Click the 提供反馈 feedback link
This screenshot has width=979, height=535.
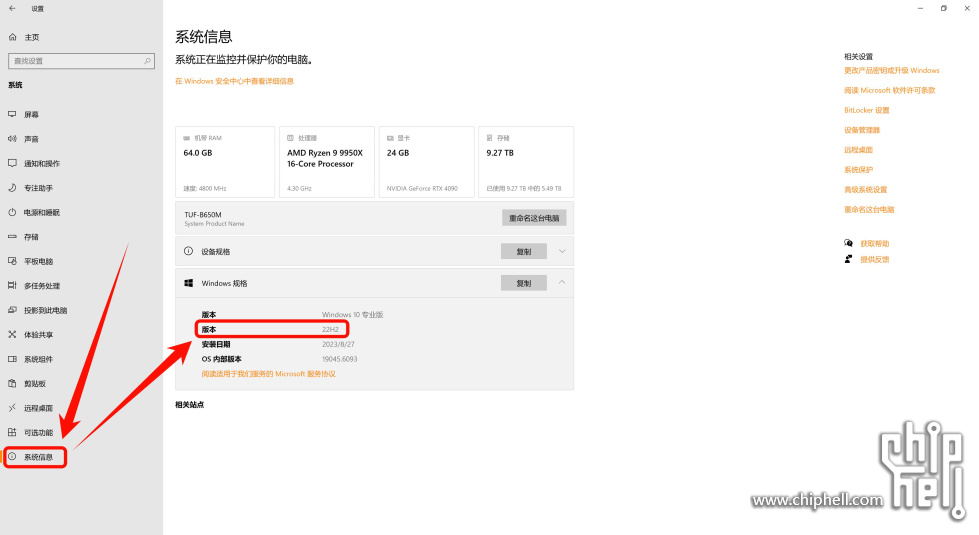[x=874, y=260]
